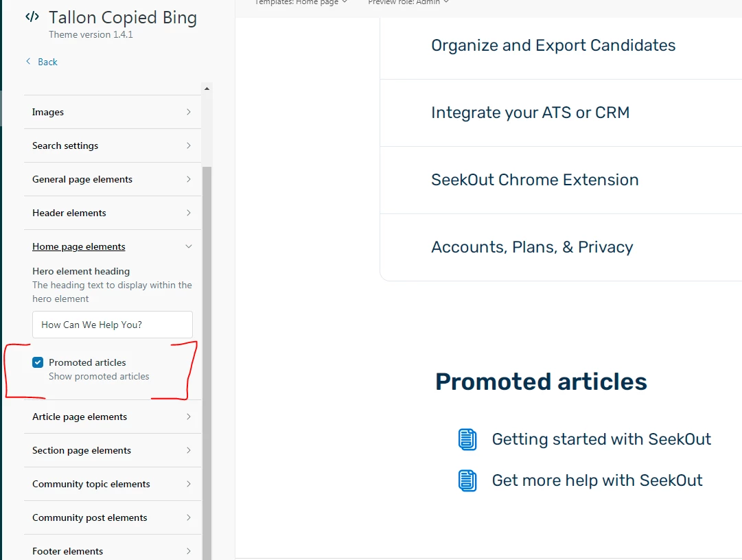Open the Templates: Home page dropdown

coord(301,2)
